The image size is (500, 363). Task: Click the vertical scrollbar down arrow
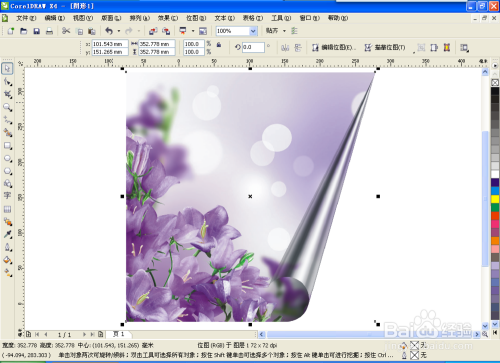point(485,326)
